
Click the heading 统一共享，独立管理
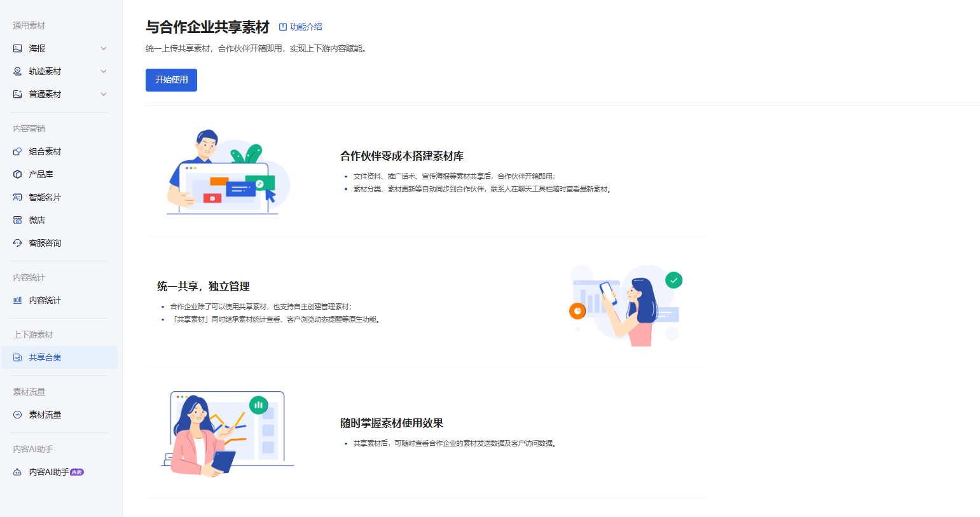pyautogui.click(x=204, y=286)
